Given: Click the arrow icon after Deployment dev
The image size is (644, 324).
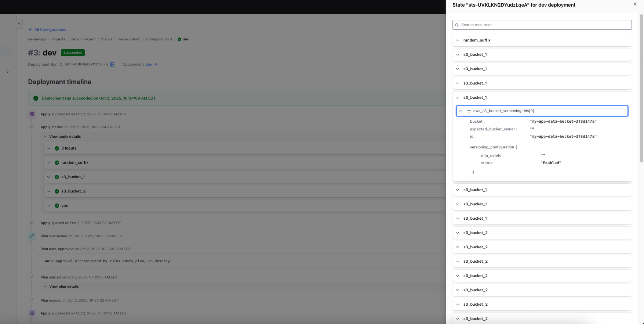Looking at the screenshot, I should tap(156, 64).
